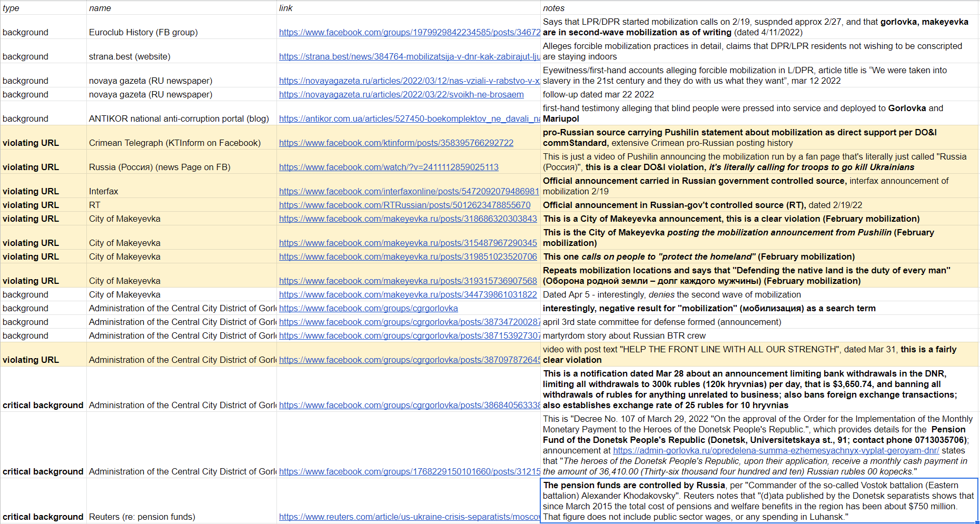
Task: Select the note about negative result for mobilization search
Action: (759, 308)
